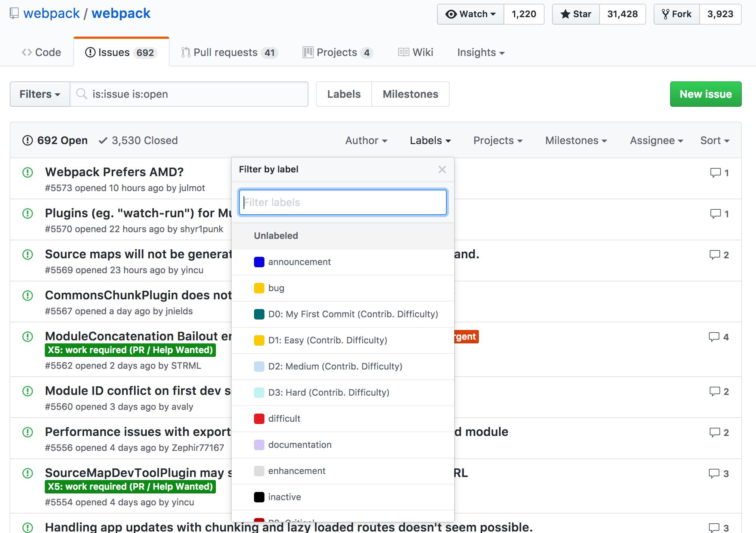Expand the Author filter dropdown
Image resolution: width=756 pixels, height=533 pixels.
(366, 140)
